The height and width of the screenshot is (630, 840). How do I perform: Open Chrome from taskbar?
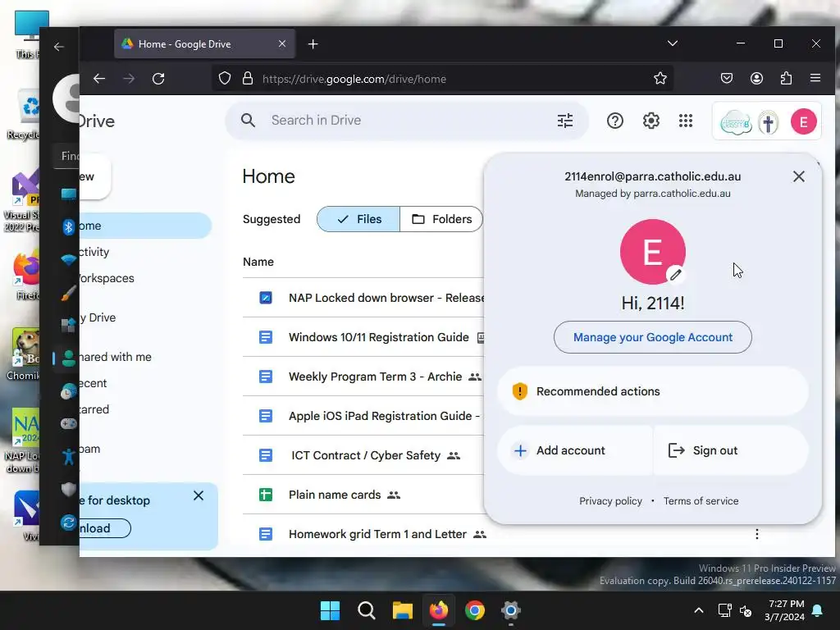[x=475, y=610]
